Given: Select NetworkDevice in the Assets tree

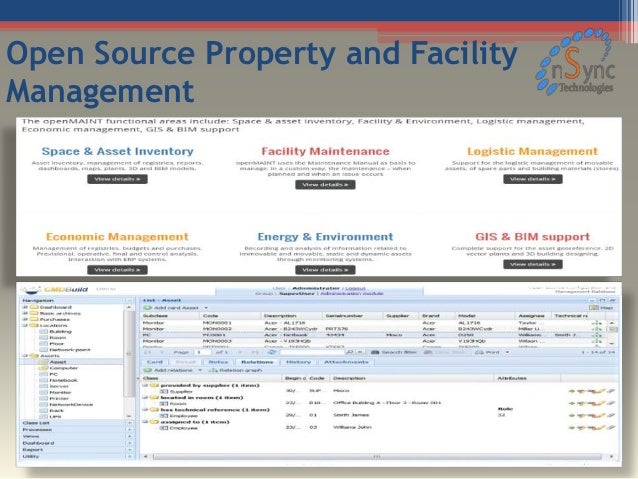Looking at the screenshot, I should [x=71, y=405].
